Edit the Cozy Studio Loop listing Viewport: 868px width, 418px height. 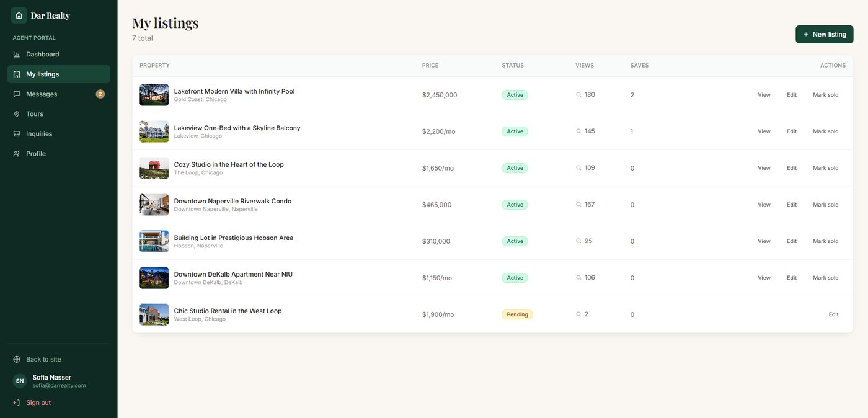pos(792,168)
